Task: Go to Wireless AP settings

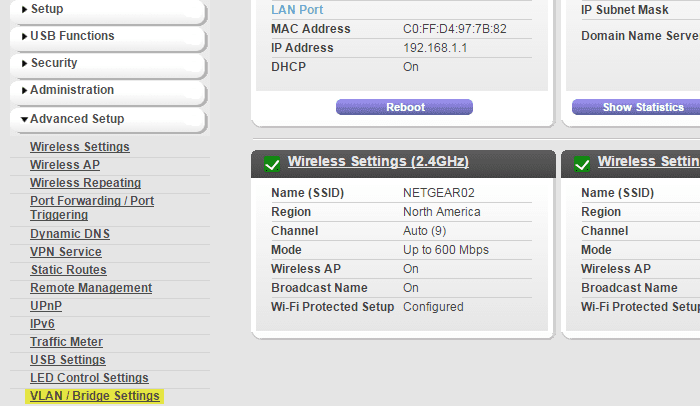Action: [x=65, y=165]
